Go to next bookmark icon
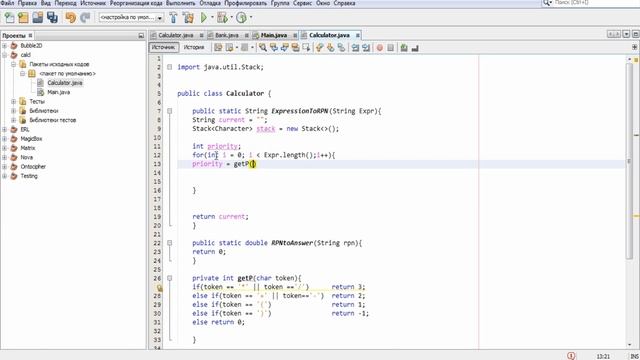 (x=330, y=48)
